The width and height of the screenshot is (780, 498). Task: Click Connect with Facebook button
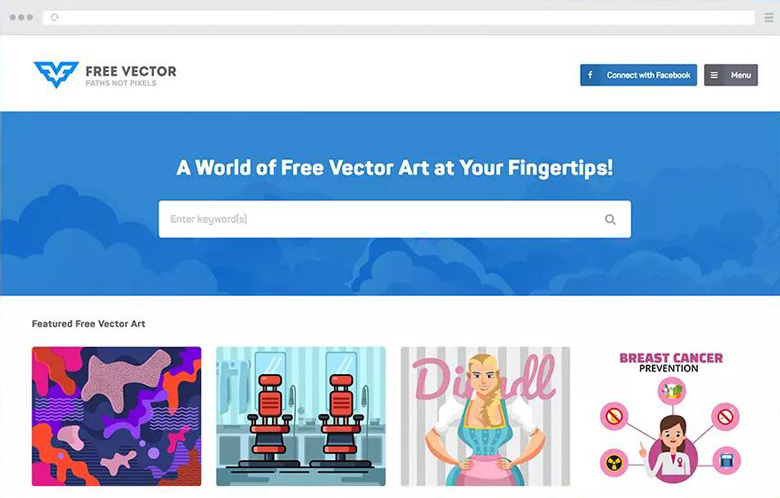pyautogui.click(x=638, y=75)
